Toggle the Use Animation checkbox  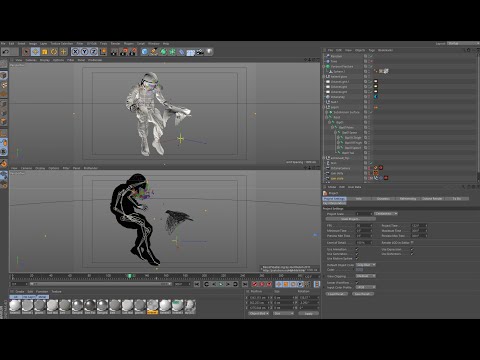click(357, 249)
